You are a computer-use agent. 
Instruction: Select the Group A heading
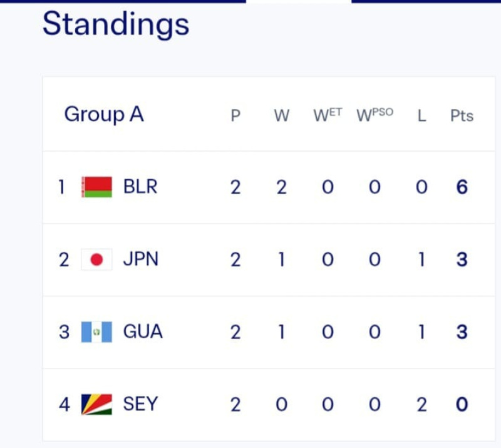point(104,114)
